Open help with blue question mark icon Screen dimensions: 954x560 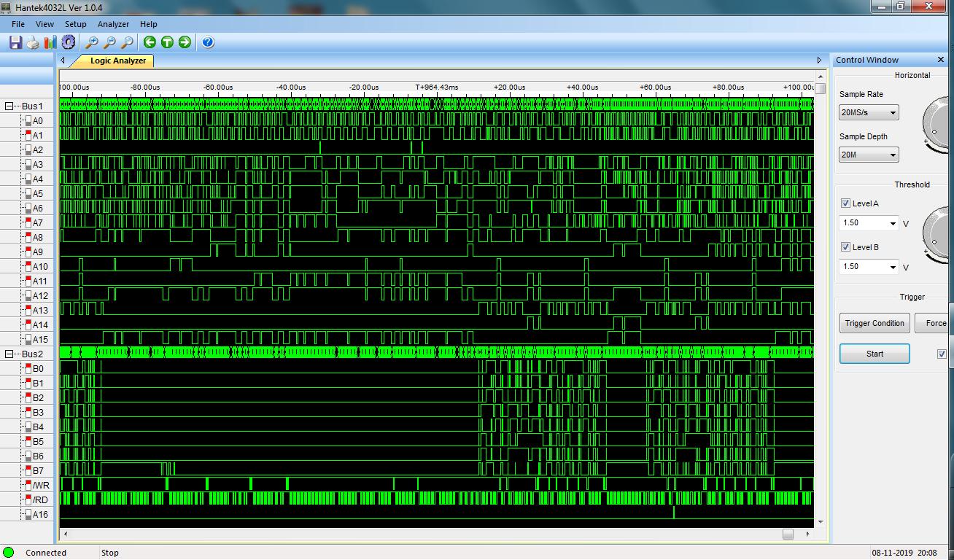tap(208, 42)
